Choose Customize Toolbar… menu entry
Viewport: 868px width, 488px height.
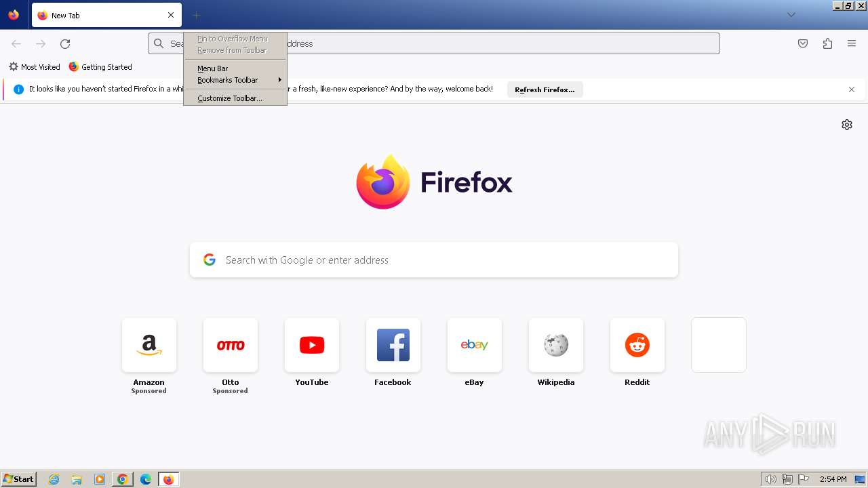pyautogui.click(x=235, y=98)
